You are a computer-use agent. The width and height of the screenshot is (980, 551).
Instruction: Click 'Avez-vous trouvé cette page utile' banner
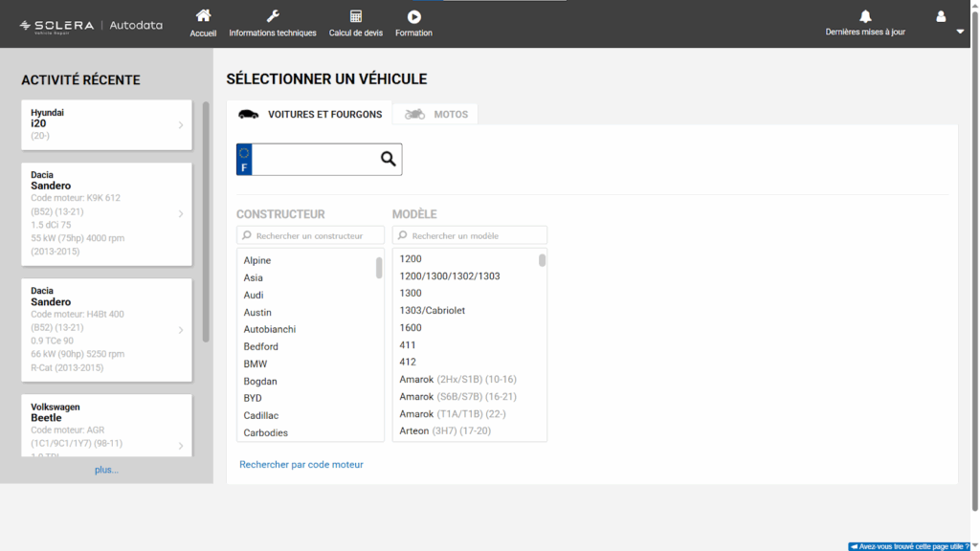coord(909,546)
